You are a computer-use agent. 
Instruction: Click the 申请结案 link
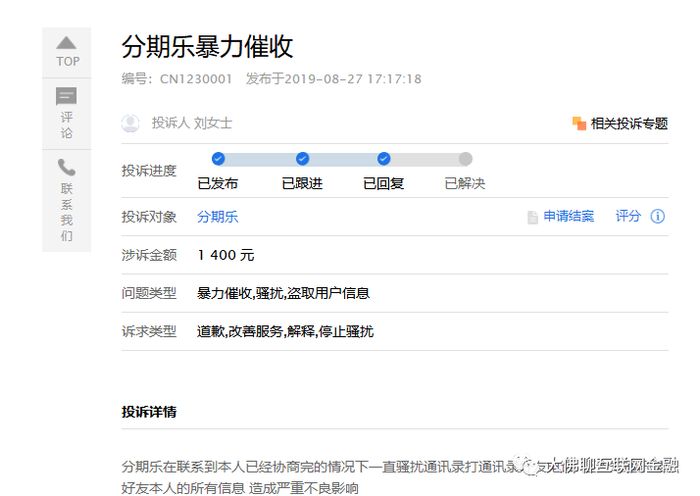pos(569,217)
